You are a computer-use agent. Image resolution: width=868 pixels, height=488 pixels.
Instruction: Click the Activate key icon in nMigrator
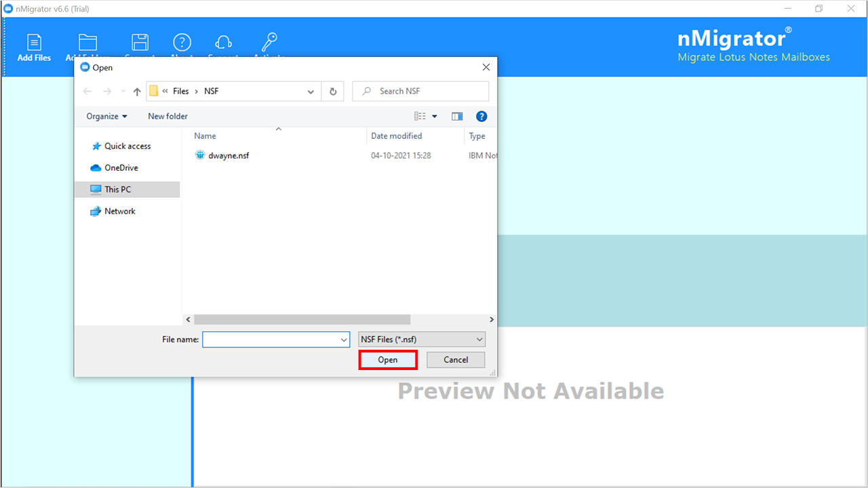point(269,42)
